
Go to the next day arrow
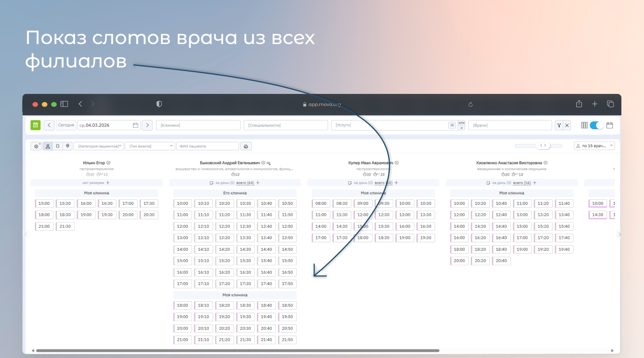click(x=147, y=125)
